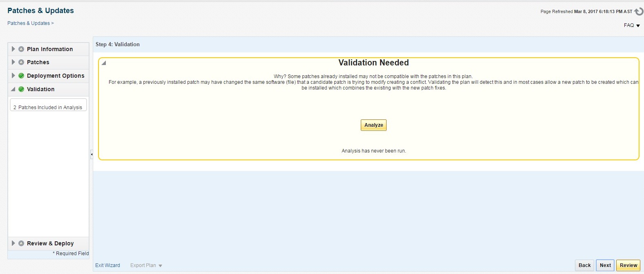This screenshot has width=644, height=274.
Task: Collapse the left pane splitter handle
Action: pyautogui.click(x=92, y=154)
